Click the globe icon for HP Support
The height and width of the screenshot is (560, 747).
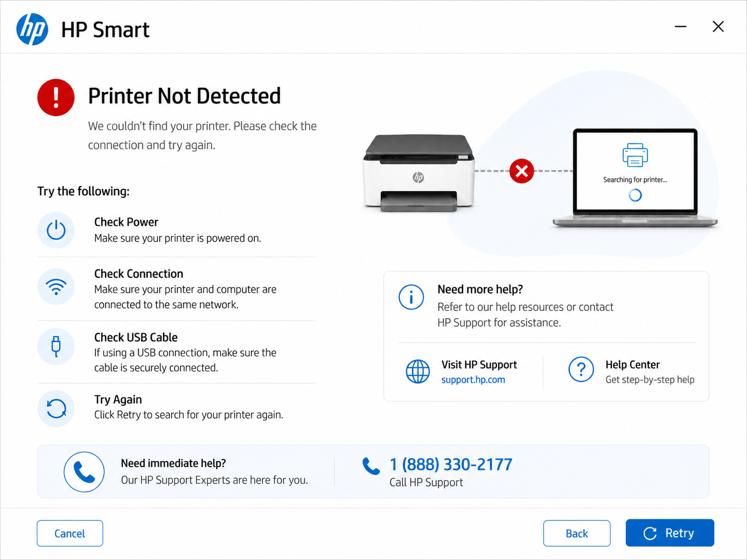[418, 371]
